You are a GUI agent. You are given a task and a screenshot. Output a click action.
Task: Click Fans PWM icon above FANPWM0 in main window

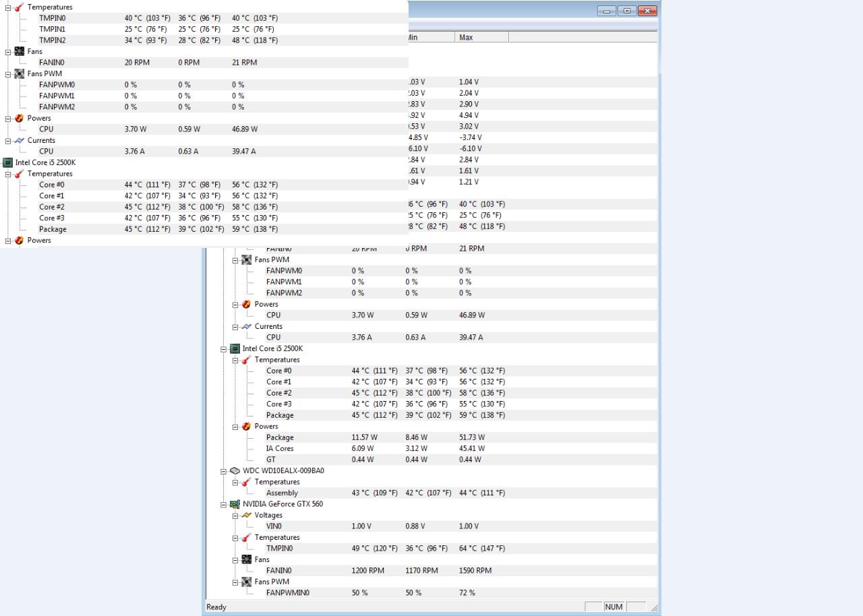pos(246,259)
